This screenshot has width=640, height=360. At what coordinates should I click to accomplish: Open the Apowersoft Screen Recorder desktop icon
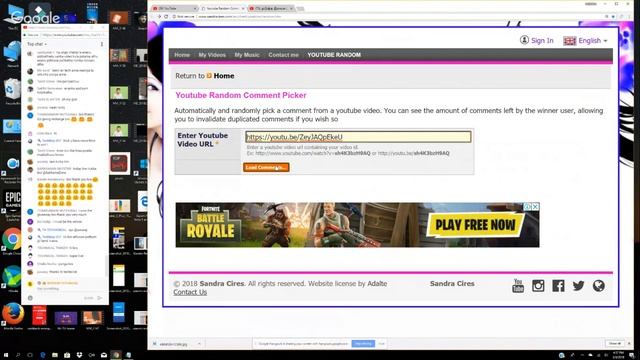pyautogui.click(x=12, y=167)
